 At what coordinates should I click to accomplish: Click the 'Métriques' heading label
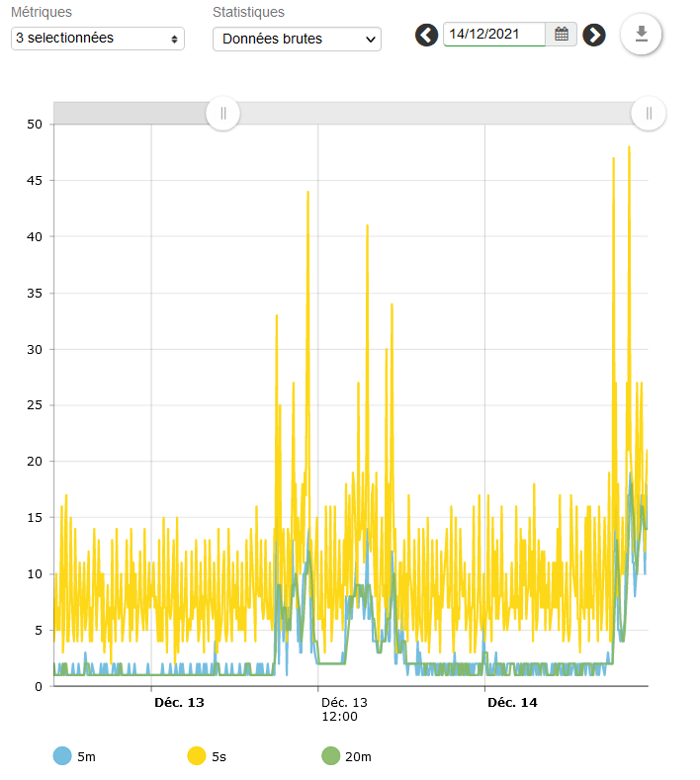click(x=42, y=12)
